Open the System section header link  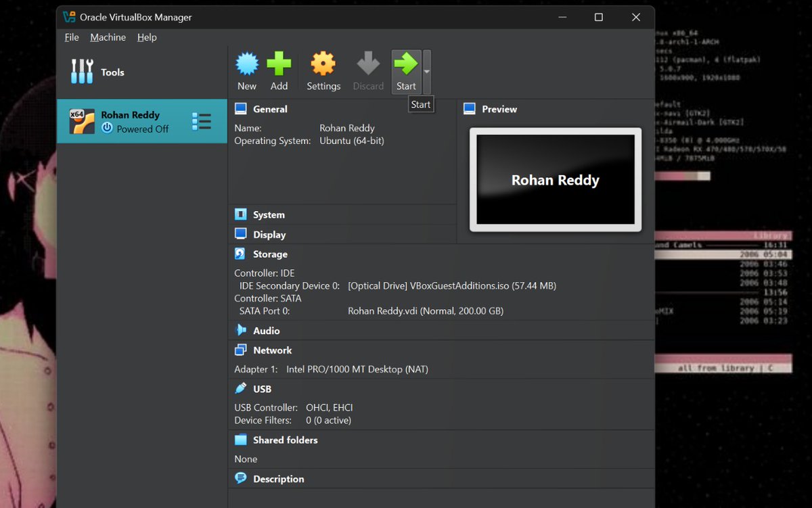(269, 214)
